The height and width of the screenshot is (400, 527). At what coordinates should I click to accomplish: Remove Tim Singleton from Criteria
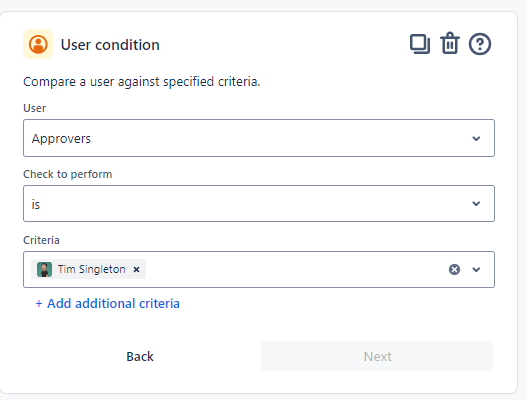click(x=136, y=269)
